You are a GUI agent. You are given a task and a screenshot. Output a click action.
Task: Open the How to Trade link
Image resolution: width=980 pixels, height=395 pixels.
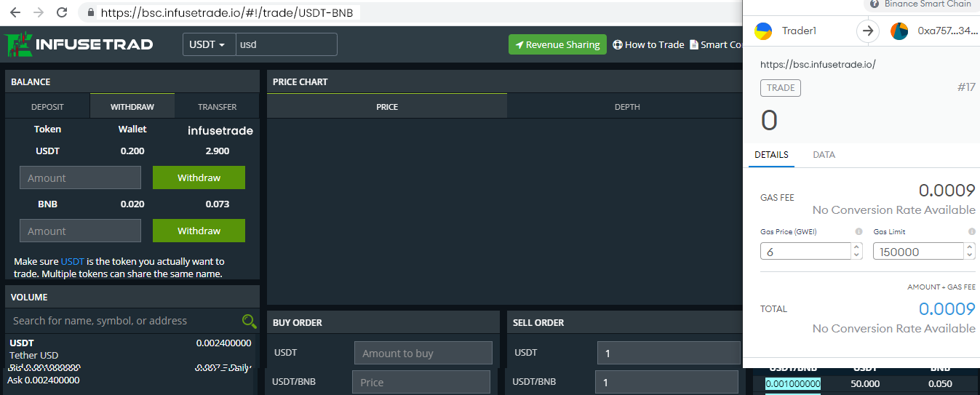point(648,44)
